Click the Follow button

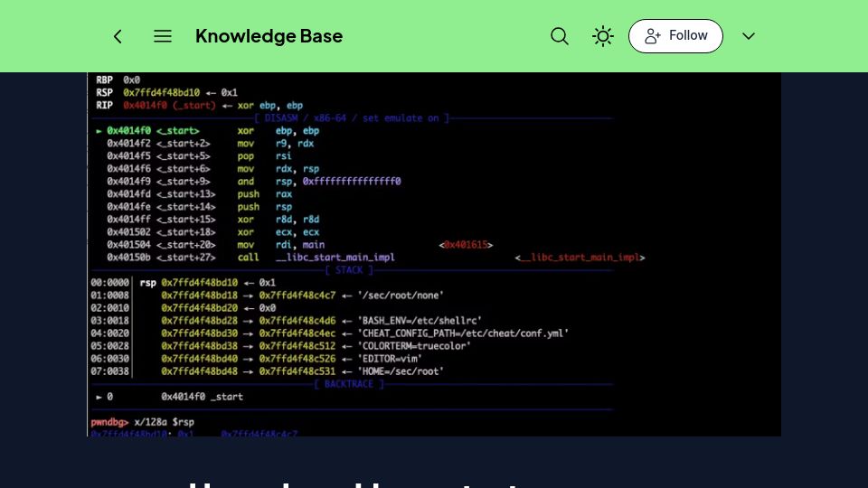pyautogui.click(x=675, y=36)
